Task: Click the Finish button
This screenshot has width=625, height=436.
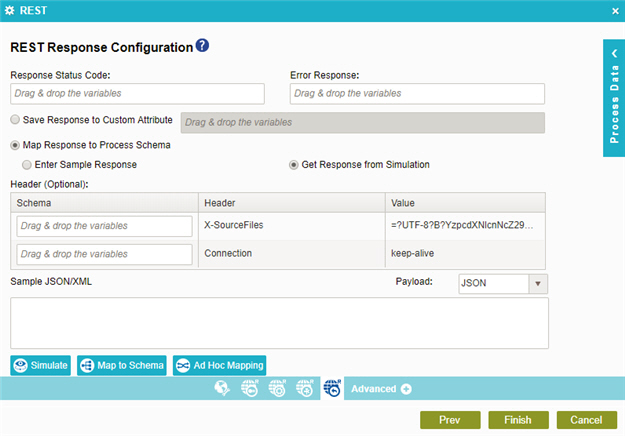Action: coord(518,420)
